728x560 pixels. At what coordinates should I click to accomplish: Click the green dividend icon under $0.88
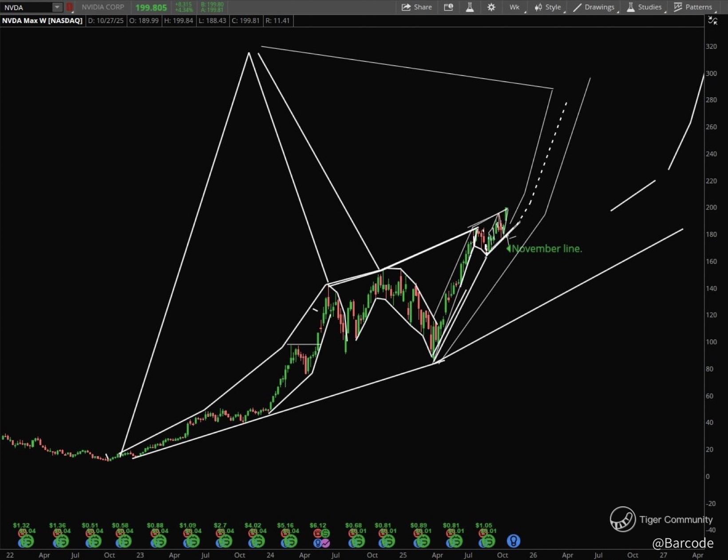[x=160, y=541]
